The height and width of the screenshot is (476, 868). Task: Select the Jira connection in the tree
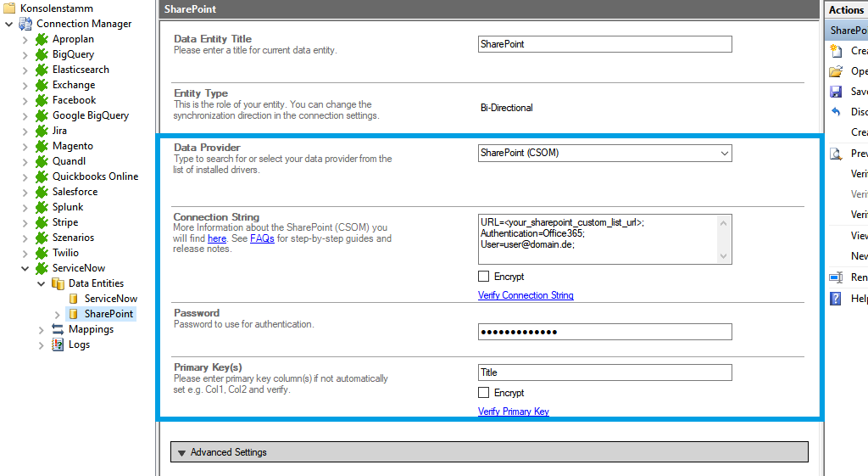pyautogui.click(x=59, y=131)
